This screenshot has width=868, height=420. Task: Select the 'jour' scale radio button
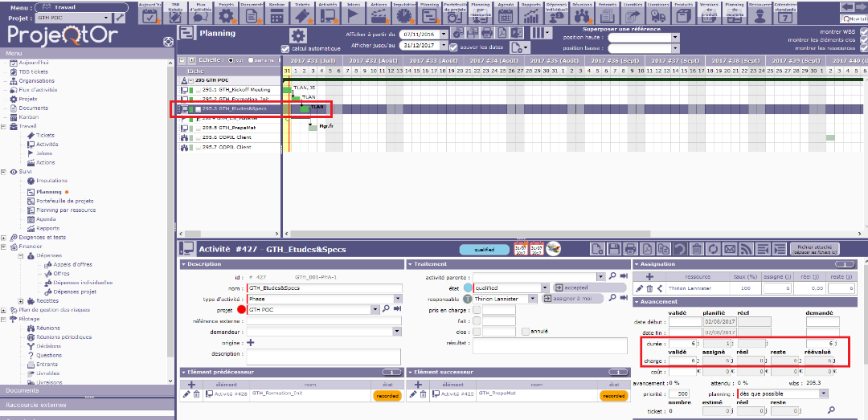[231, 60]
